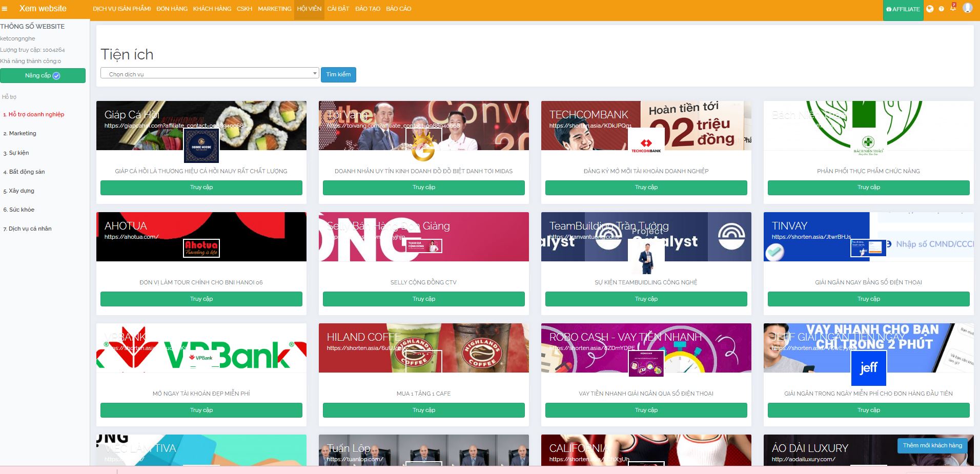Open the globe language icon
The image size is (980, 474).
click(930, 9)
